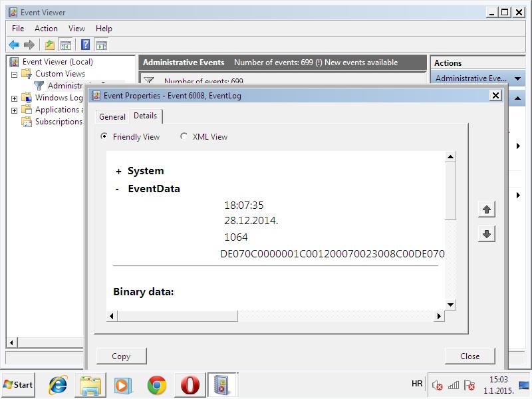Open the Start menu
This screenshot has width=532, height=399.
18,385
